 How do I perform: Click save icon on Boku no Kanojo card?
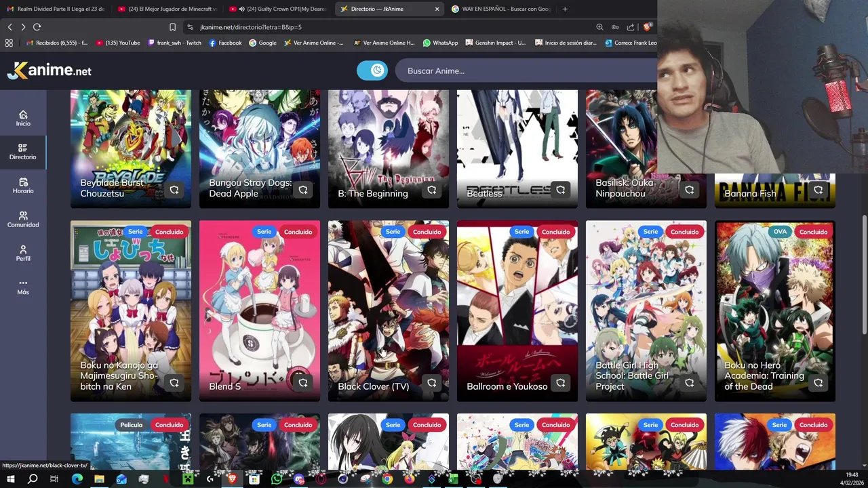pos(174,383)
